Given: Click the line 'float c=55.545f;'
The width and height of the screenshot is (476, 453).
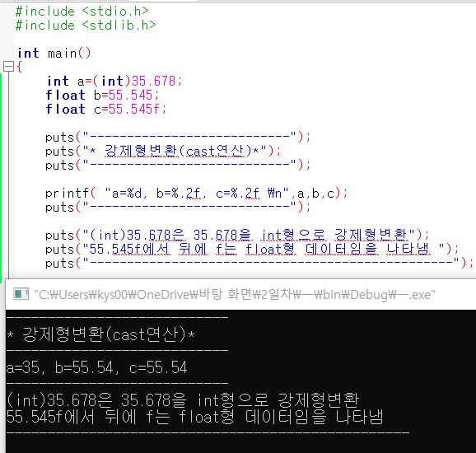Looking at the screenshot, I should click(105, 109).
